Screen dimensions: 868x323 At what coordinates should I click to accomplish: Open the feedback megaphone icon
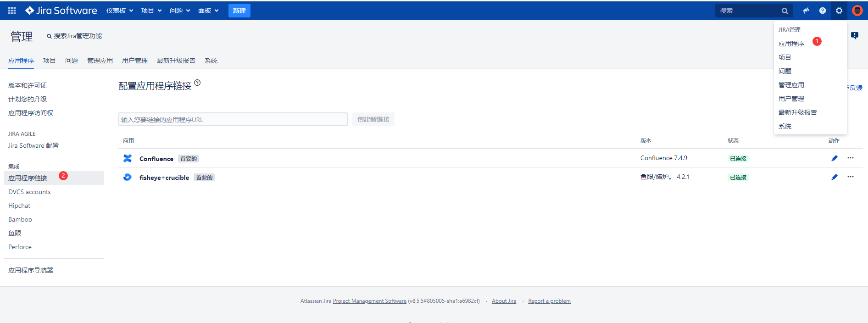[806, 11]
